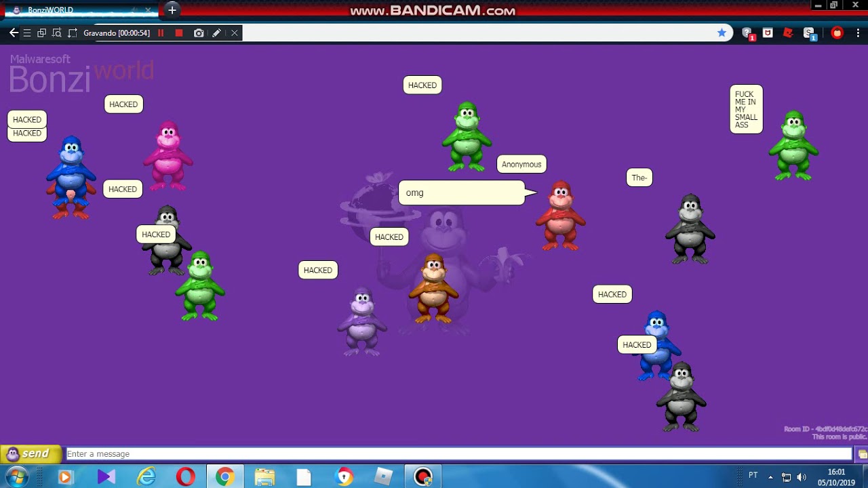Click the 'Anonymous' name label
This screenshot has width=868, height=488.
point(521,164)
